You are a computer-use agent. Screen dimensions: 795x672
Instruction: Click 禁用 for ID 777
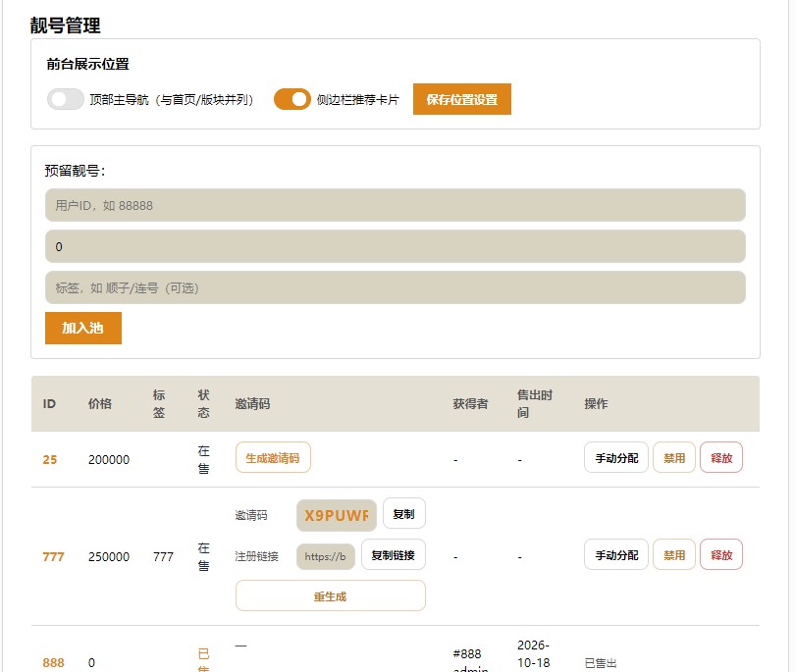[x=674, y=555]
